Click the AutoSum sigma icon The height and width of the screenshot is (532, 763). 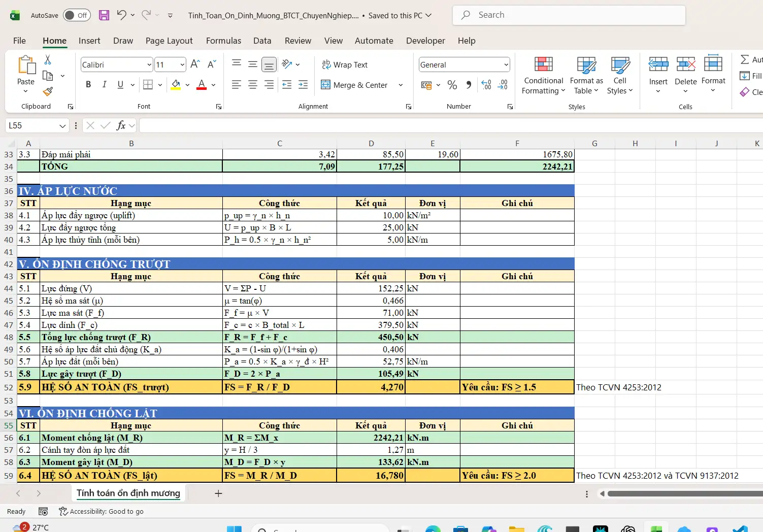[745, 60]
